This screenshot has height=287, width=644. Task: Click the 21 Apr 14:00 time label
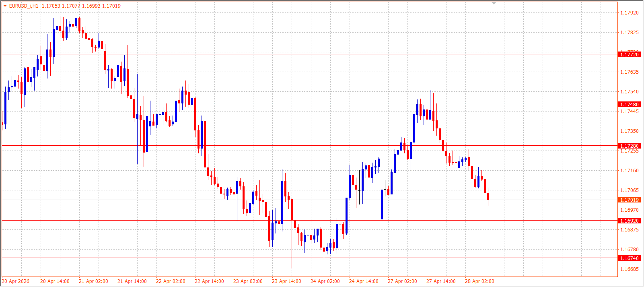[132, 281]
